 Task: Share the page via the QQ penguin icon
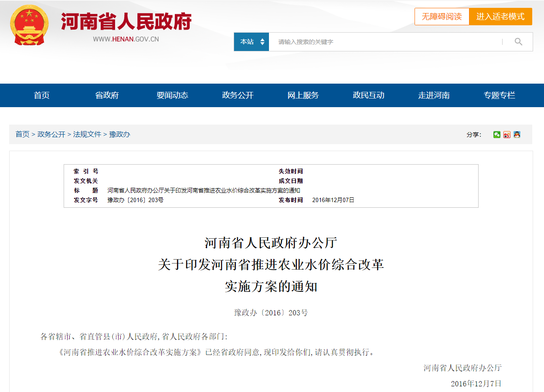coord(517,135)
